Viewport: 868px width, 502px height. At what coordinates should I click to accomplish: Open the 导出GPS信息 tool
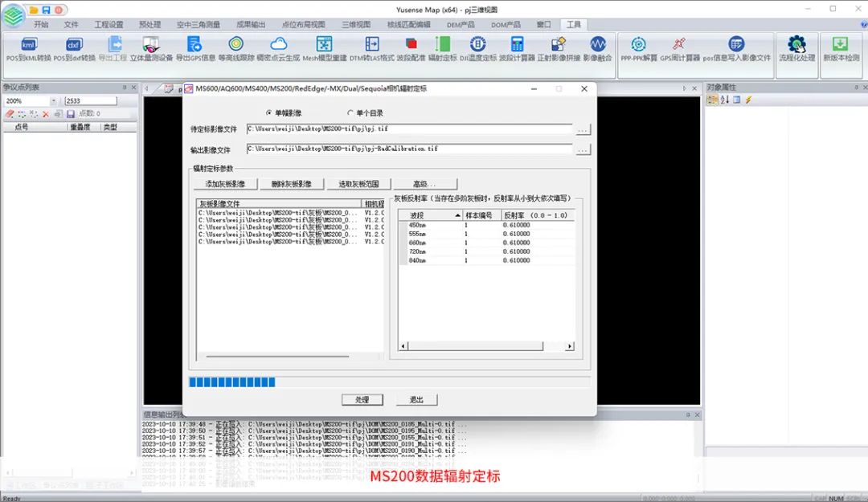(195, 48)
